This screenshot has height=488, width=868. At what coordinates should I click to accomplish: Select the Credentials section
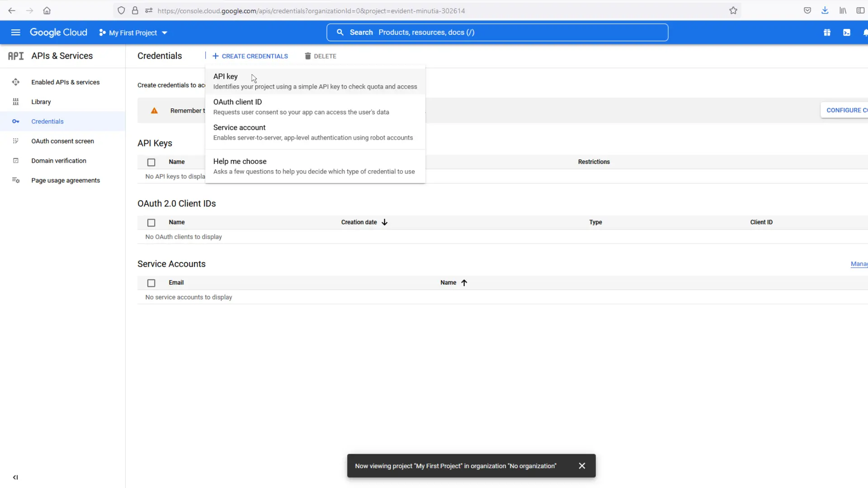coord(47,122)
